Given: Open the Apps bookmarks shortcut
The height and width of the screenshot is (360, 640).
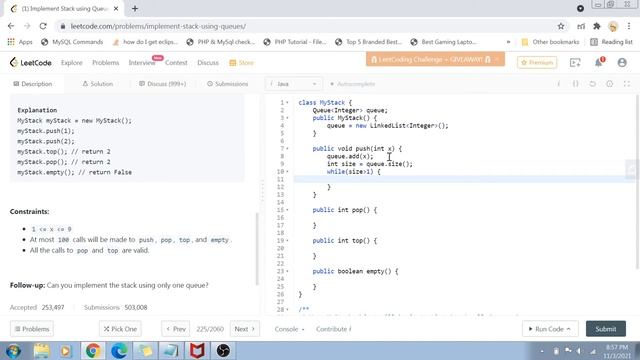Looking at the screenshot, I should coord(20,42).
